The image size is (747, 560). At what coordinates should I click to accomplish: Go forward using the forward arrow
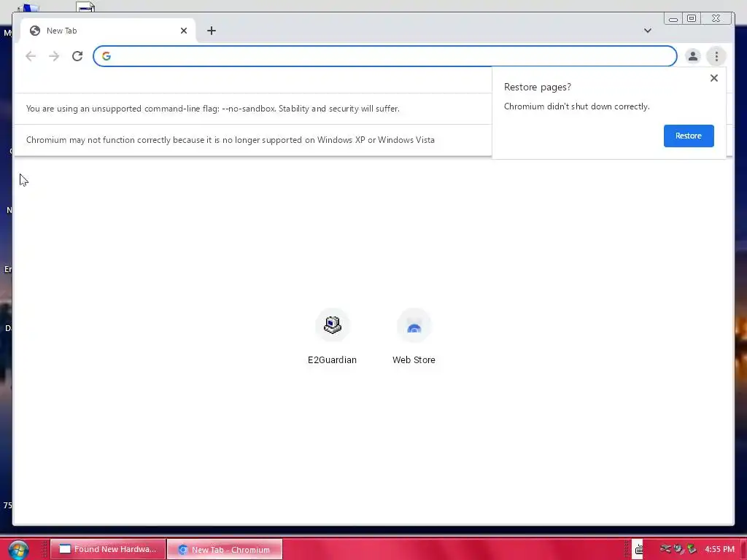(x=54, y=56)
